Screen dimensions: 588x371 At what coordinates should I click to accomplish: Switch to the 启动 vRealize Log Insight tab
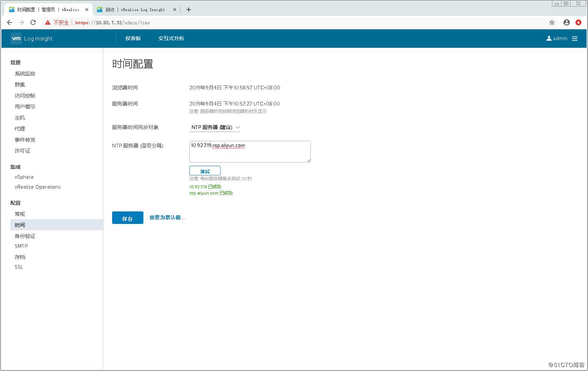pyautogui.click(x=136, y=10)
